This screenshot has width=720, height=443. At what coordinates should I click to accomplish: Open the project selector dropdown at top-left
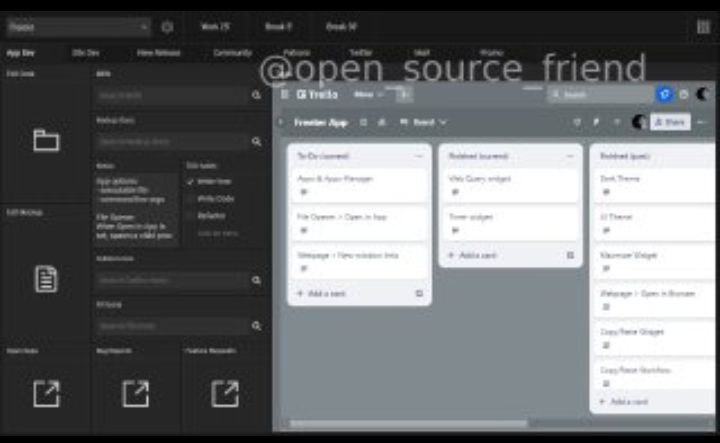(79, 27)
